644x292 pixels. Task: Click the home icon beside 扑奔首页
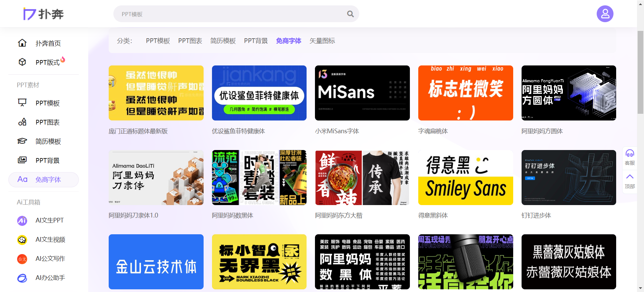tap(22, 43)
